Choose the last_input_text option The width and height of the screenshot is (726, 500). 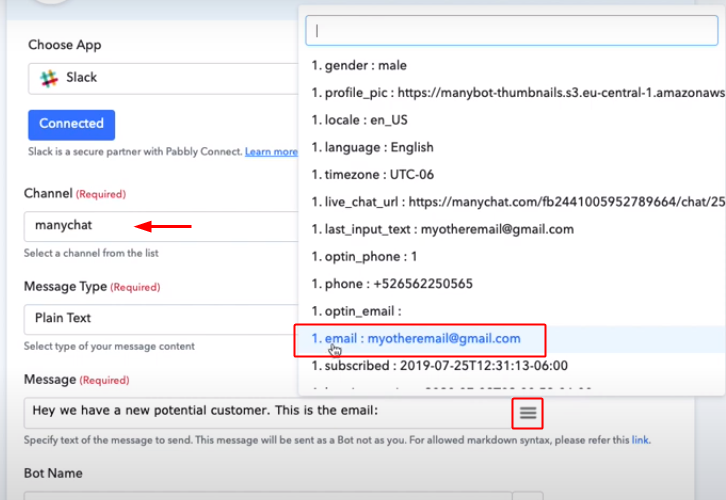pyautogui.click(x=512, y=230)
